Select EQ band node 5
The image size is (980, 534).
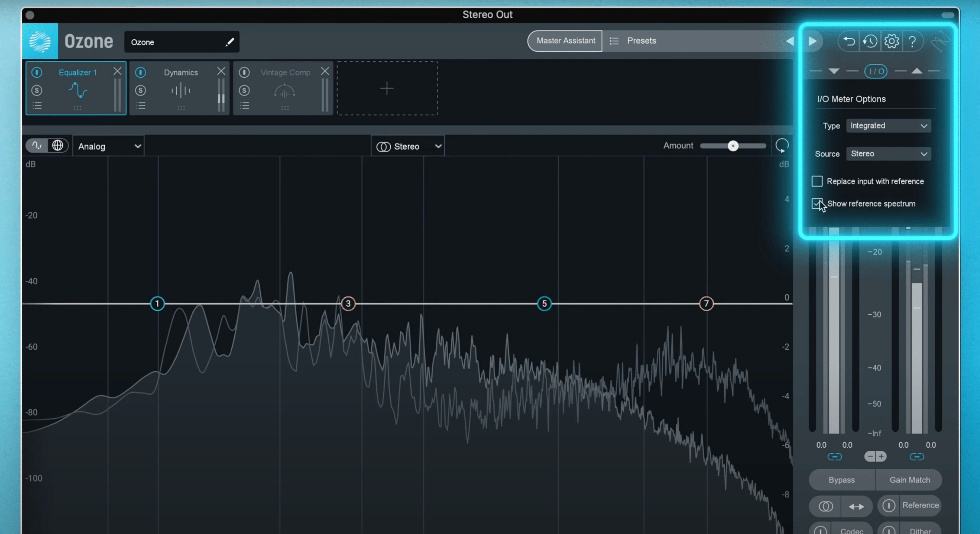544,303
